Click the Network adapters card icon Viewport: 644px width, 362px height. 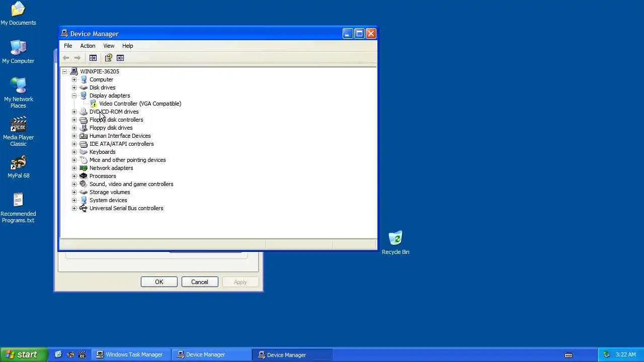[84, 168]
